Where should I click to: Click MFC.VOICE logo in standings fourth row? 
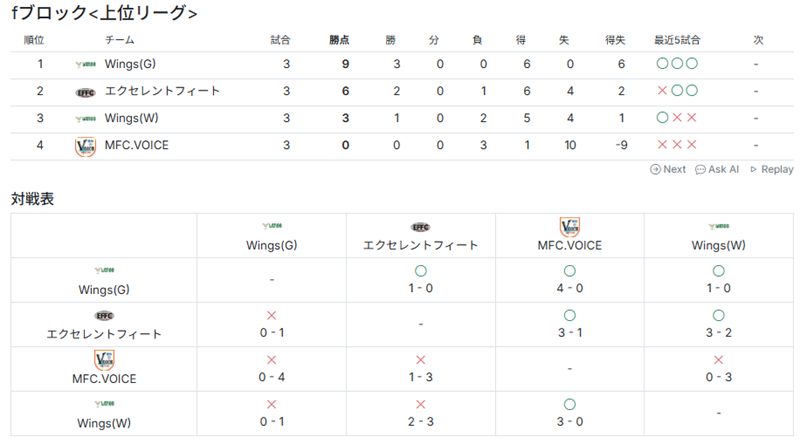pos(85,145)
